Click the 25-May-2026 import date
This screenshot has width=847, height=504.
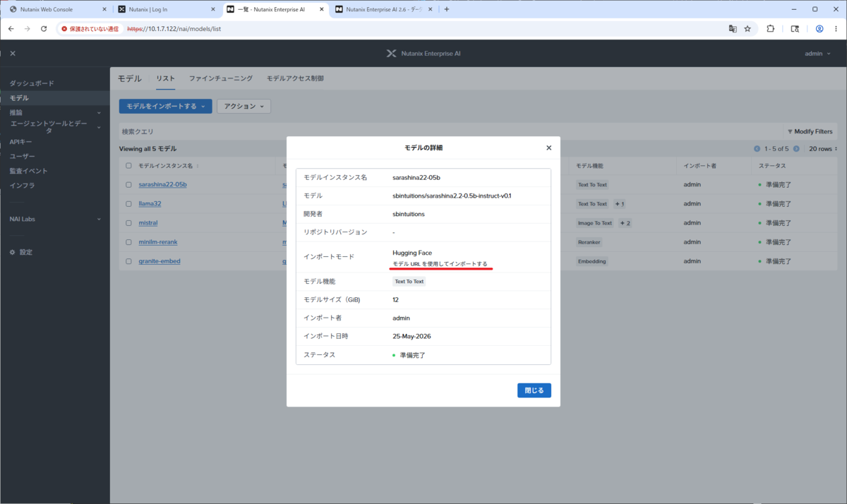click(411, 336)
